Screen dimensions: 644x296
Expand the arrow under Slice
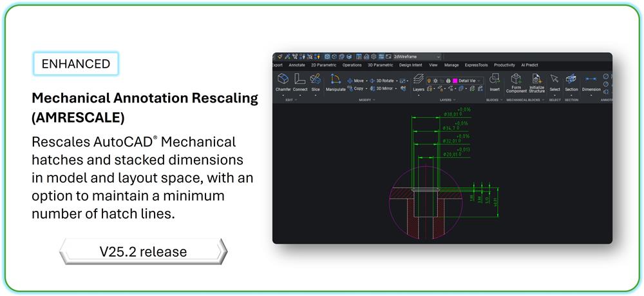316,95
